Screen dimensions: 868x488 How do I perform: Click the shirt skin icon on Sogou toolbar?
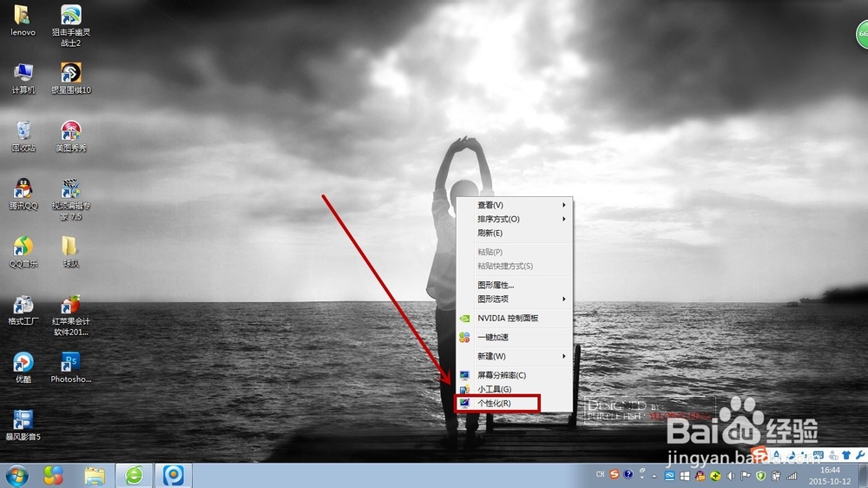tap(845, 455)
